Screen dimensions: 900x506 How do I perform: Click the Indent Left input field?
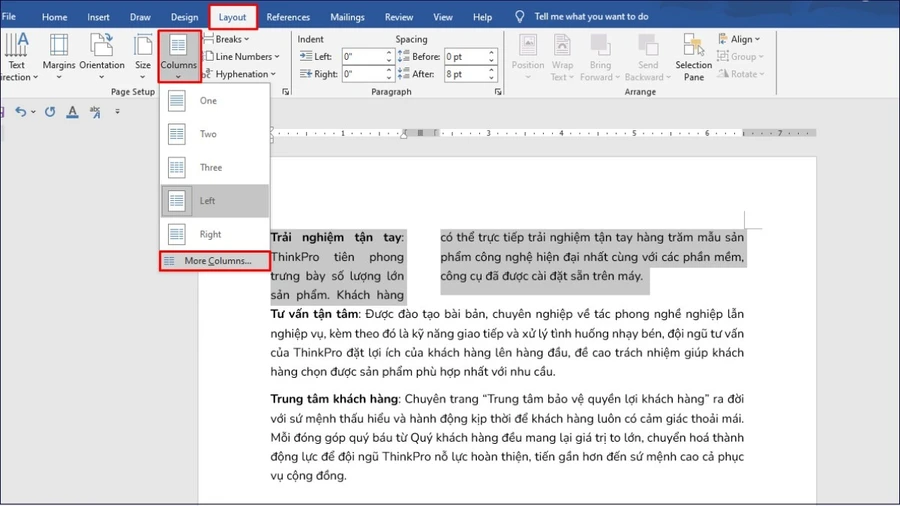pyautogui.click(x=363, y=56)
